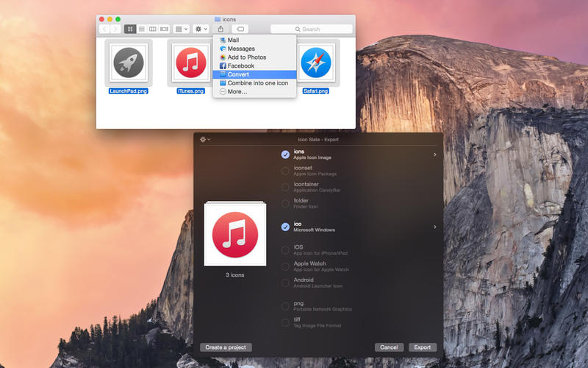Viewport: 588px width, 368px height.
Task: Switch Finder to list view
Action: [x=141, y=29]
